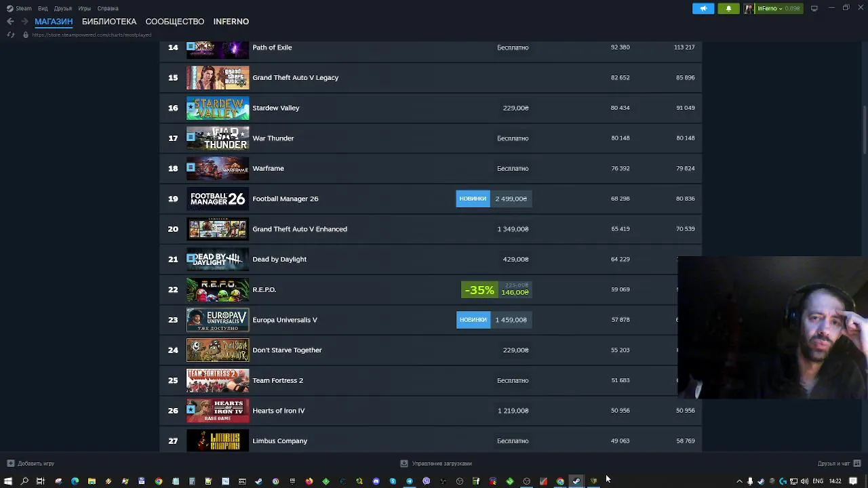
Task: Open the volume control in system tray
Action: point(804,481)
